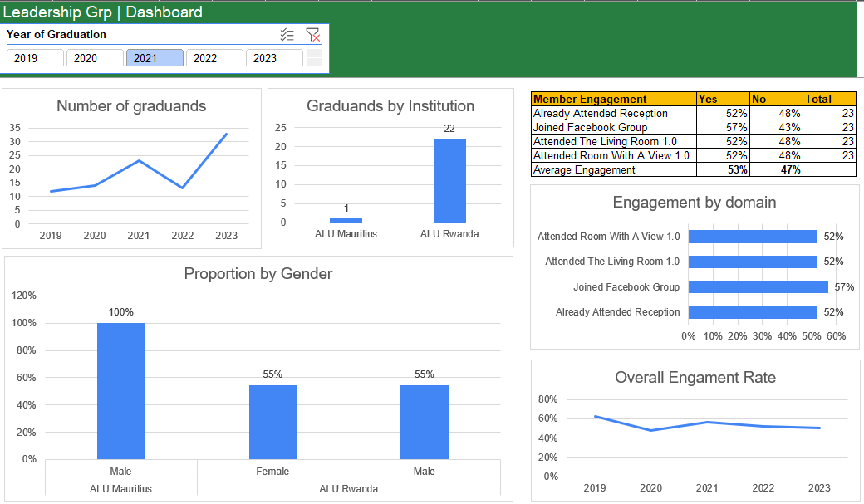This screenshot has height=504, width=864.
Task: Click the Number of graduands chart title
Action: click(x=131, y=105)
